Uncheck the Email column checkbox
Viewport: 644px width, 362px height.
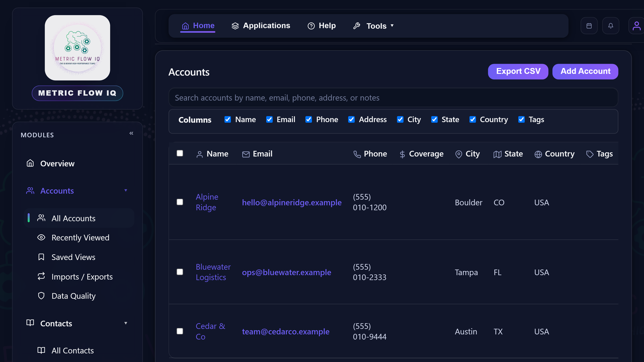269,119
